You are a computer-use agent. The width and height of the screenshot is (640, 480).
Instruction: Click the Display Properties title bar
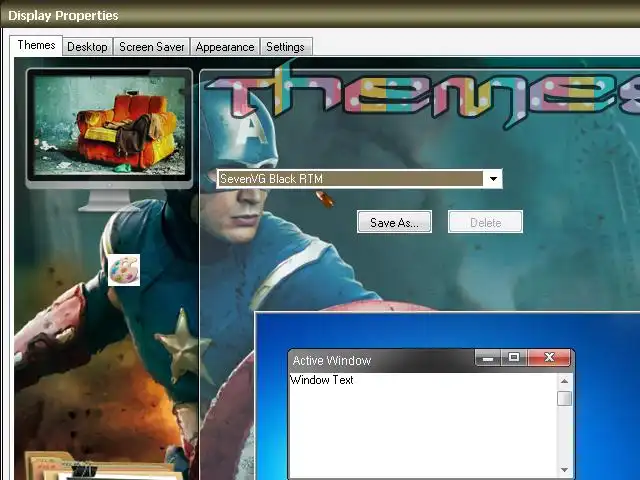(x=320, y=16)
